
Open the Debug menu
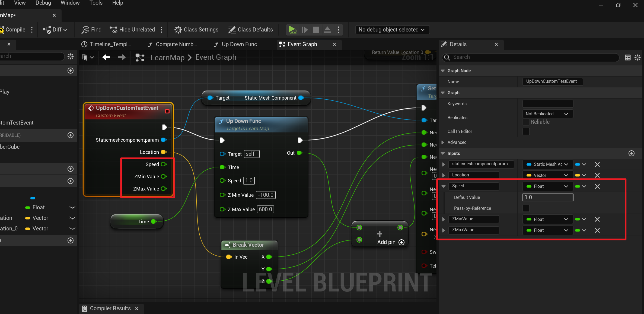[x=43, y=3]
